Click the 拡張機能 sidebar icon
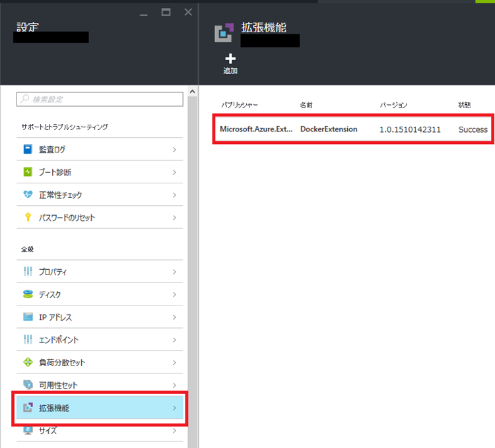Screen dimensions: 495x448 pyautogui.click(x=28, y=407)
